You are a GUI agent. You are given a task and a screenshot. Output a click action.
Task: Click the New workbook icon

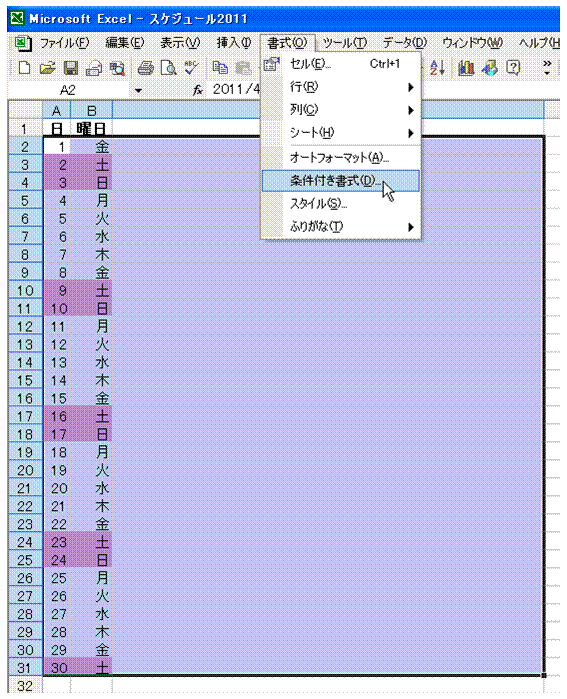[25, 68]
